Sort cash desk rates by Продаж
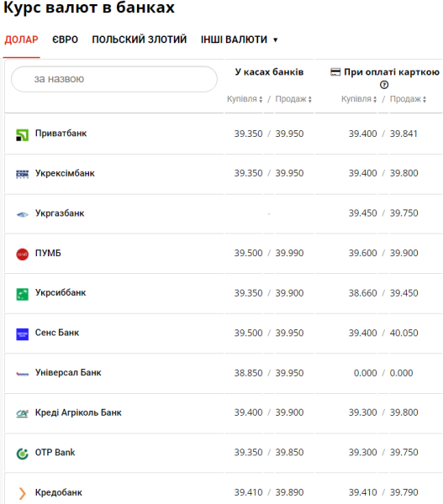 [293, 99]
